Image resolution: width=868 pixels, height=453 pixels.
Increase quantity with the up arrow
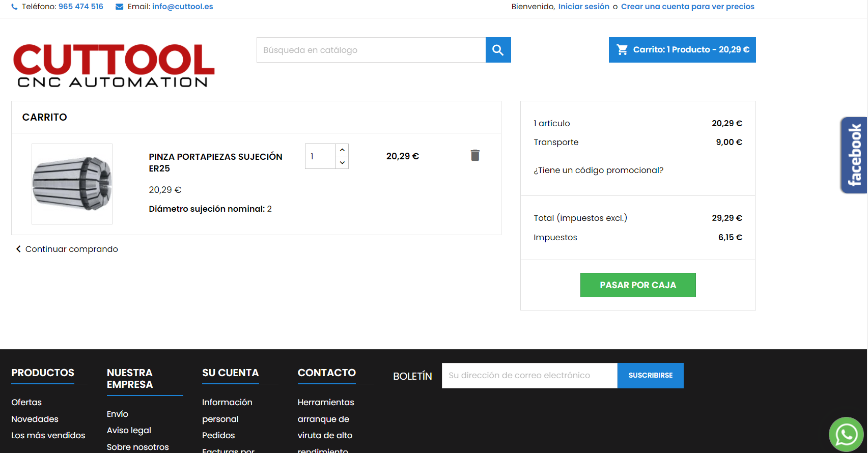click(342, 150)
